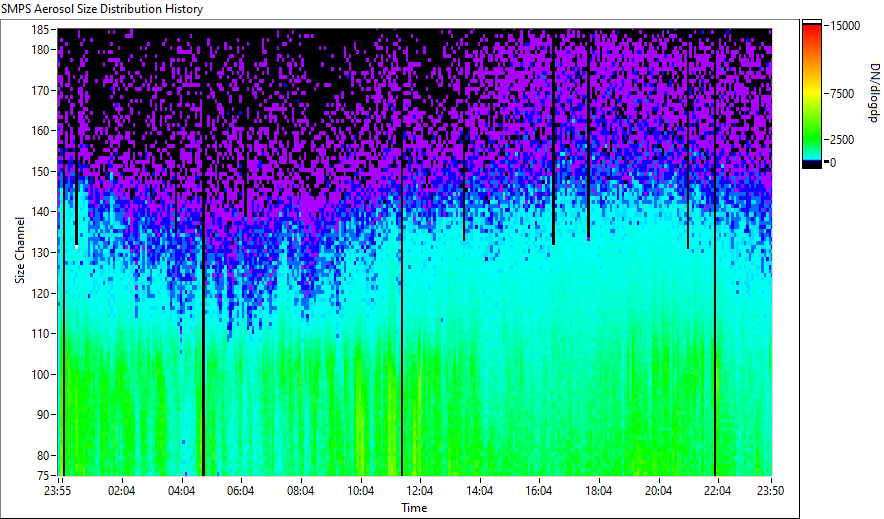Click the 75 size channel axis minimum value
884x519 pixels.
click(x=45, y=475)
